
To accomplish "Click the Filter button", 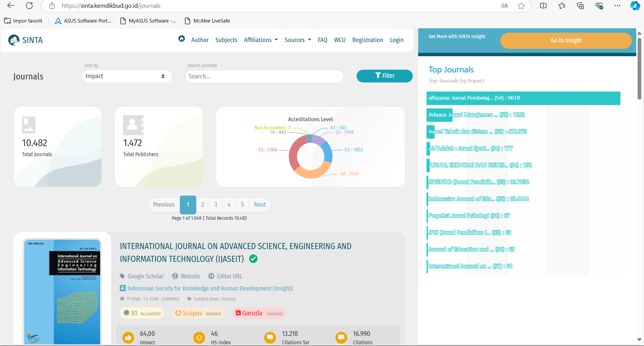I will click(x=384, y=76).
